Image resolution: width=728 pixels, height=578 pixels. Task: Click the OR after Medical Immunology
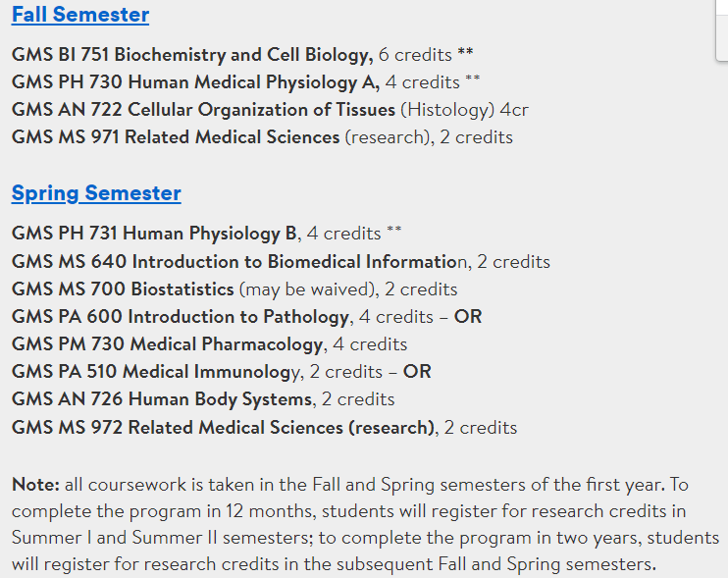417,372
